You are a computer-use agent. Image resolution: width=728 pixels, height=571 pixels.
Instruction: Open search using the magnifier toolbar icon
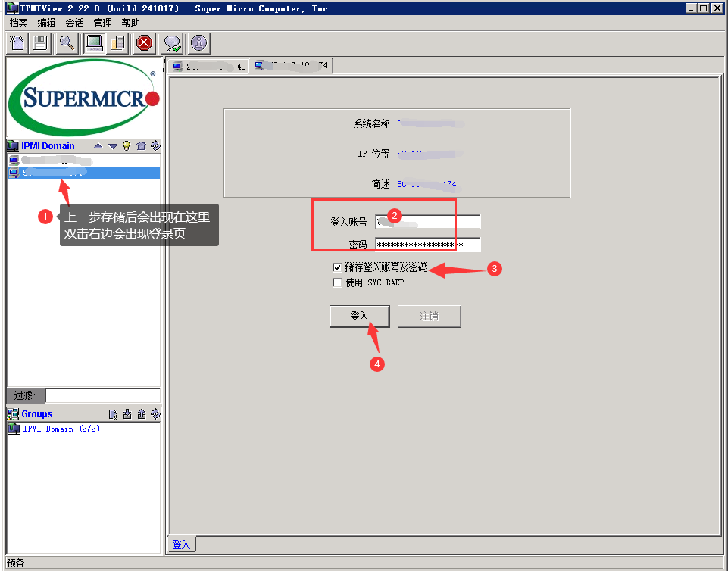click(66, 42)
